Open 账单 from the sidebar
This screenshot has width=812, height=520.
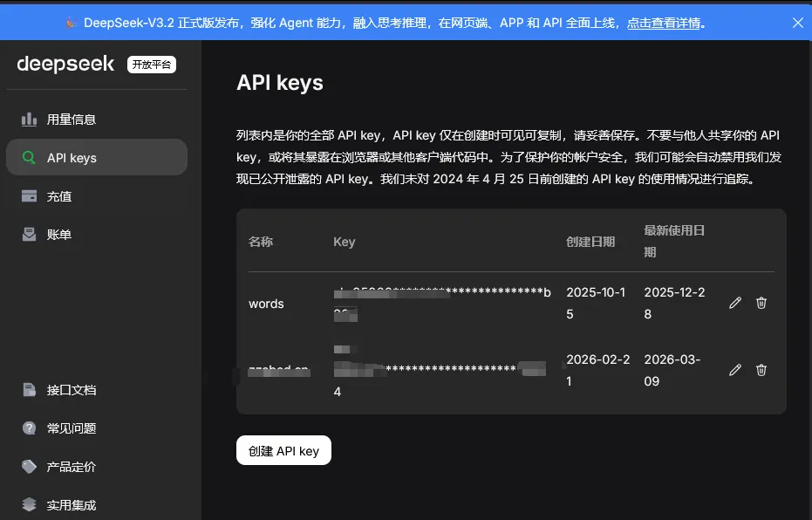pyautogui.click(x=96, y=234)
